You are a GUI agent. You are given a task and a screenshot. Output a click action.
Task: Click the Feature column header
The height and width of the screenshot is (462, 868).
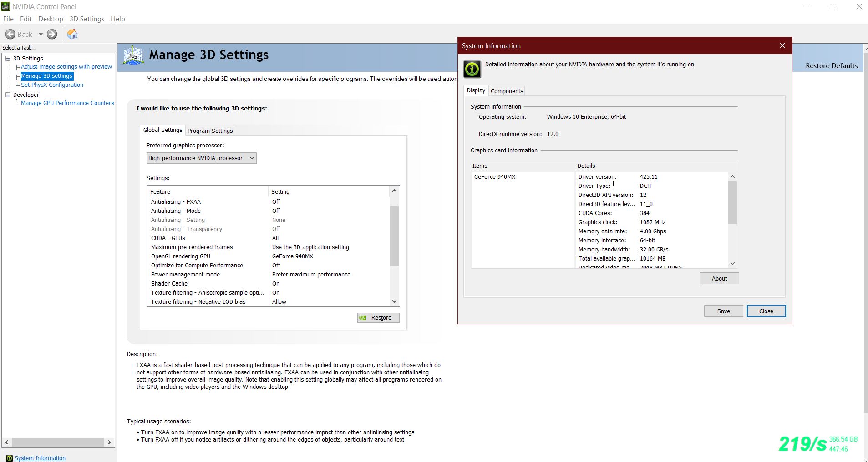point(208,191)
